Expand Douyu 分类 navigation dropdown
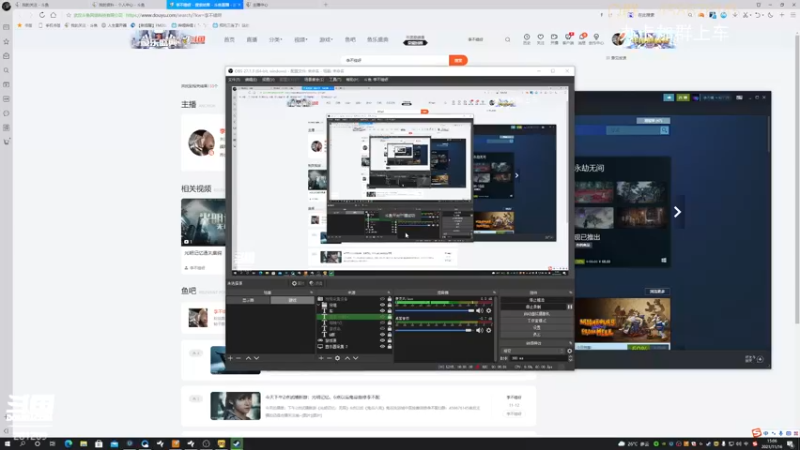Screen dimensions: 800x450 tap(276, 39)
